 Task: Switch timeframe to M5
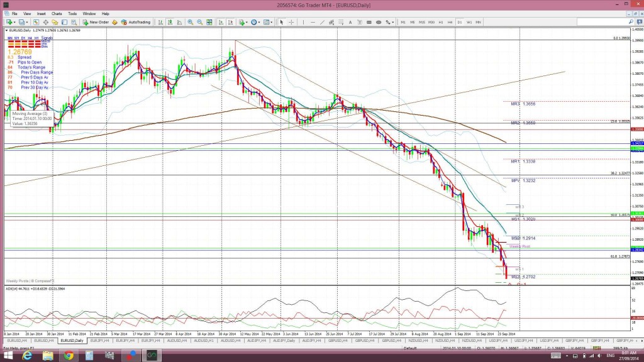[x=413, y=22]
